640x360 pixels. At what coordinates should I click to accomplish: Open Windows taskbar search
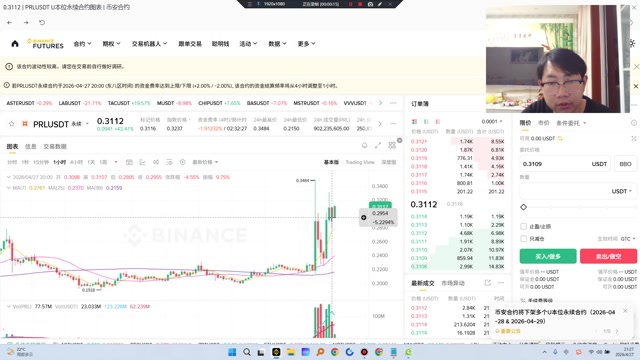247,352
